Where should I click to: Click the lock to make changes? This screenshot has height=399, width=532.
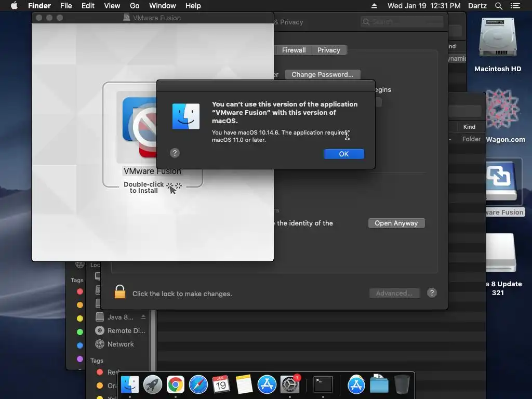pyautogui.click(x=120, y=292)
